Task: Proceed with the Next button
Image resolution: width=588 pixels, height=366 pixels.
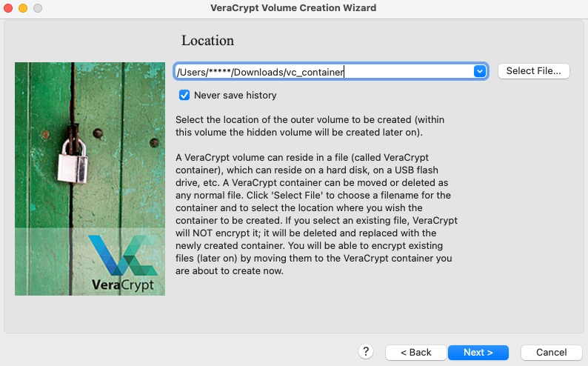Action: [478, 353]
